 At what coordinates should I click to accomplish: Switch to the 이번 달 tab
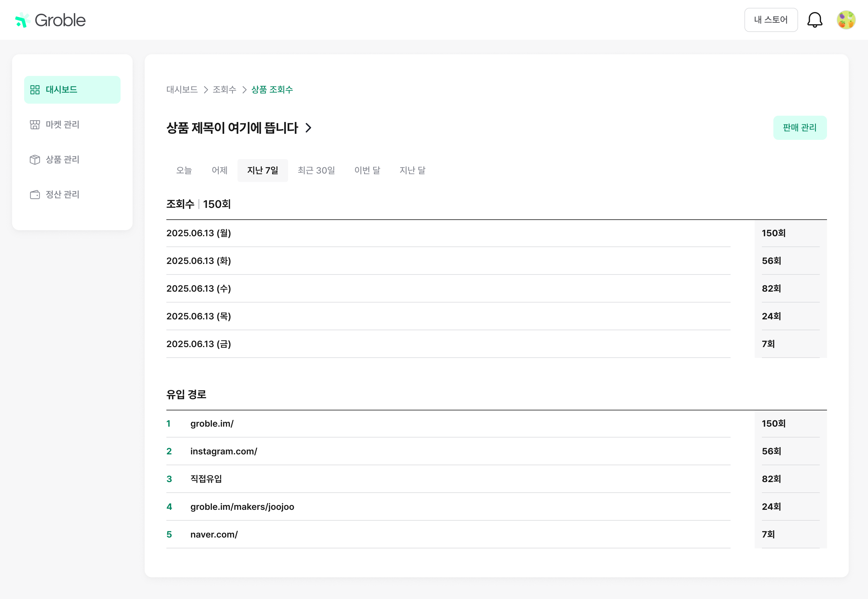pyautogui.click(x=367, y=171)
